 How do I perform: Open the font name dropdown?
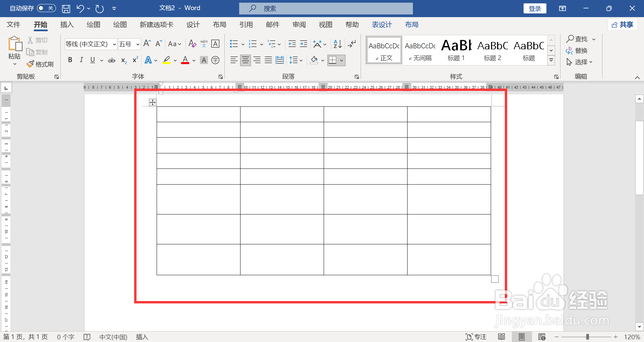pos(114,44)
